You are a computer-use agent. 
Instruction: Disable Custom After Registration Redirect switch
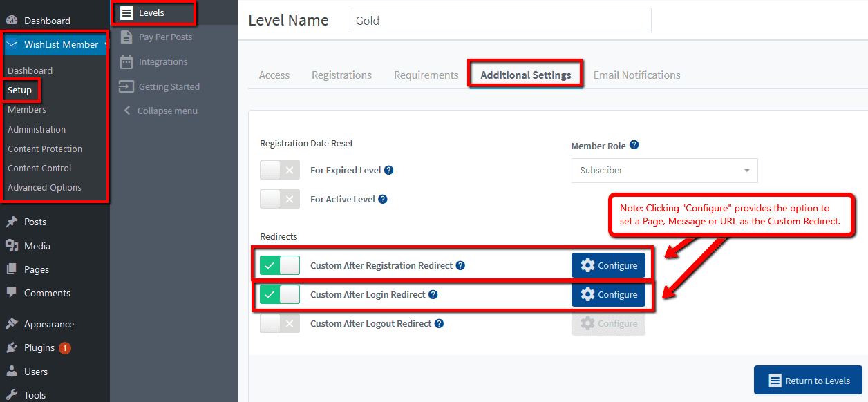point(280,265)
